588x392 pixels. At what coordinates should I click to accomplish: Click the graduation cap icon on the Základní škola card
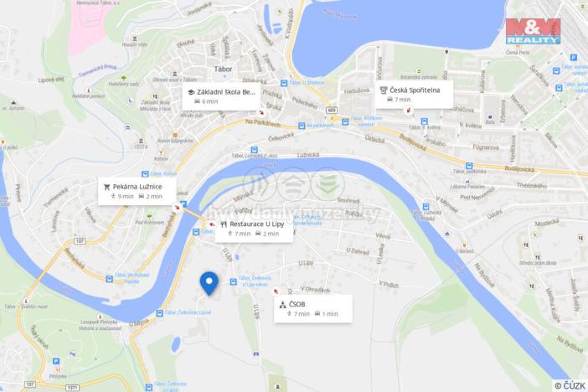tap(191, 92)
